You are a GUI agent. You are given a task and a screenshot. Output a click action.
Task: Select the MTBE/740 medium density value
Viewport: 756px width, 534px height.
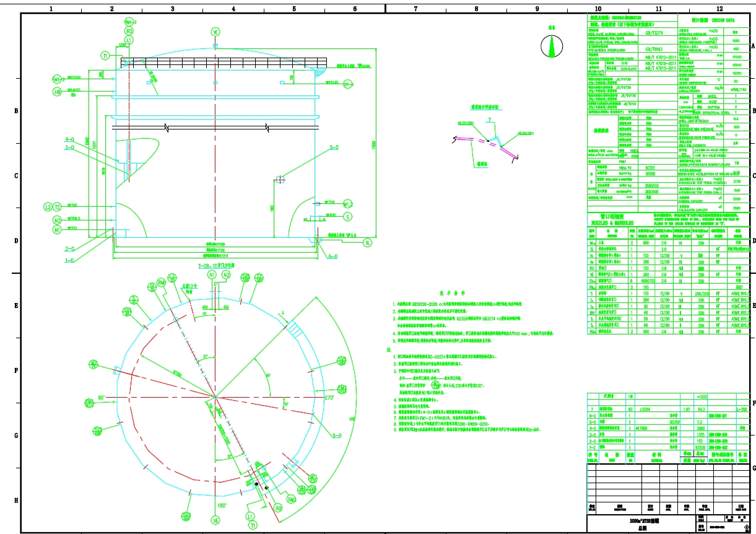[x=739, y=89]
